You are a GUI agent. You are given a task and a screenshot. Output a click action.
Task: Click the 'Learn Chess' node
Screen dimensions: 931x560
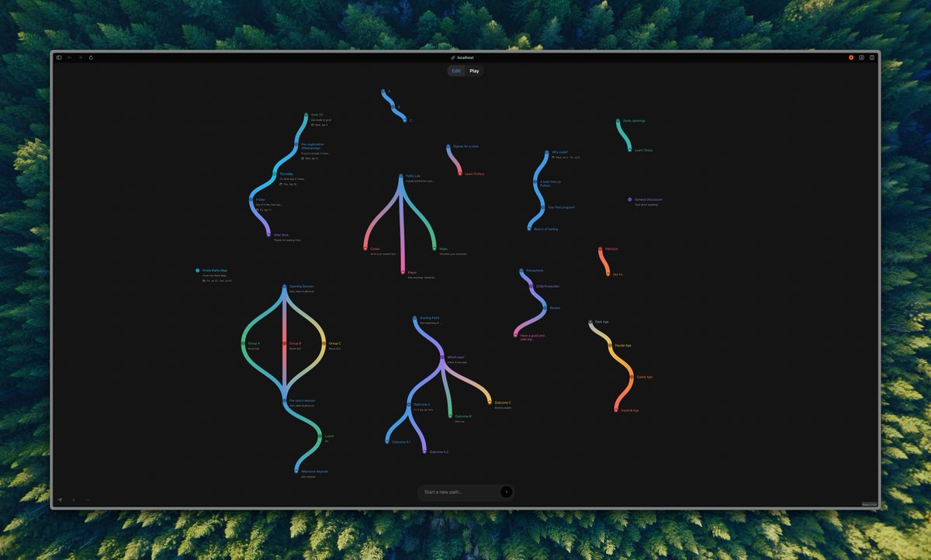coord(630,150)
